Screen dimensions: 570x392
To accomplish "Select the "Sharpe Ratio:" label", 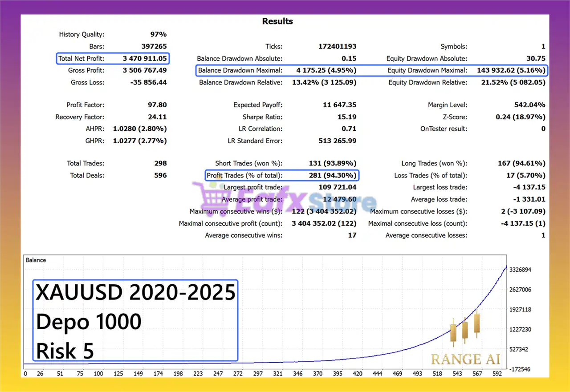I will (x=262, y=117).
